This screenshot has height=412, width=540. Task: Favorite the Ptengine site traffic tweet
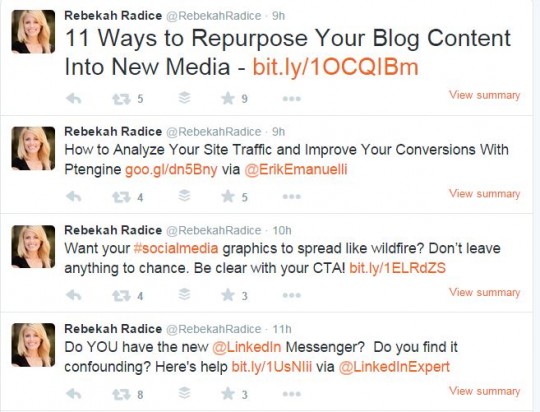point(228,197)
